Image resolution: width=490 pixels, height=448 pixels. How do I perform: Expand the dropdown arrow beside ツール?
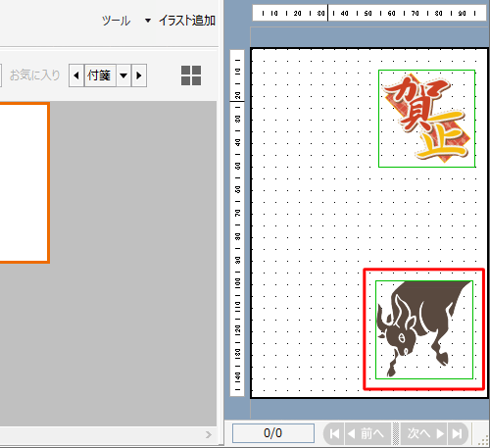click(148, 21)
